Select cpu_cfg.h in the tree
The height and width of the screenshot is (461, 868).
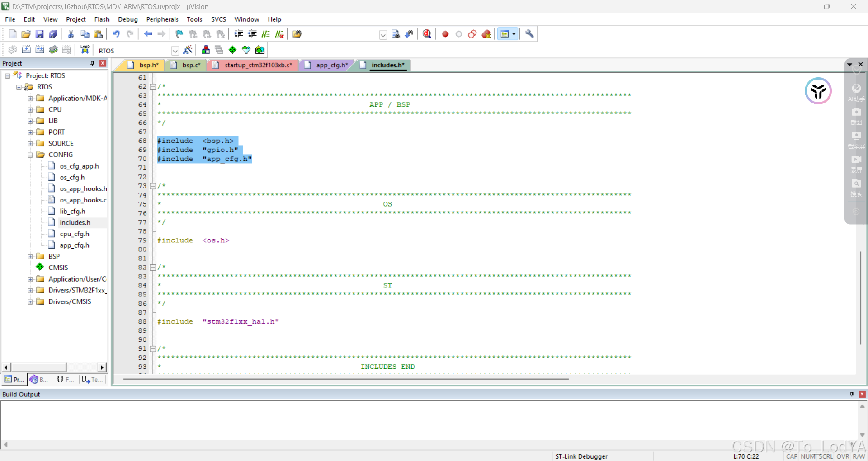tap(75, 234)
